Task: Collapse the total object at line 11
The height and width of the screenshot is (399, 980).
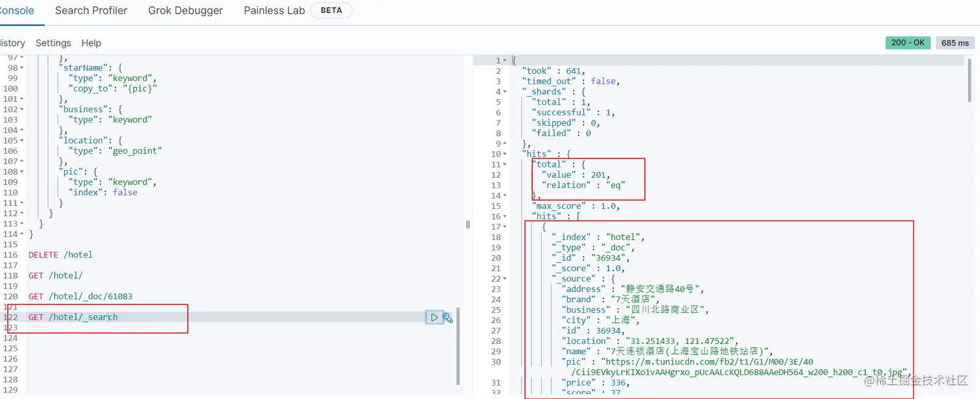Action: (505, 164)
